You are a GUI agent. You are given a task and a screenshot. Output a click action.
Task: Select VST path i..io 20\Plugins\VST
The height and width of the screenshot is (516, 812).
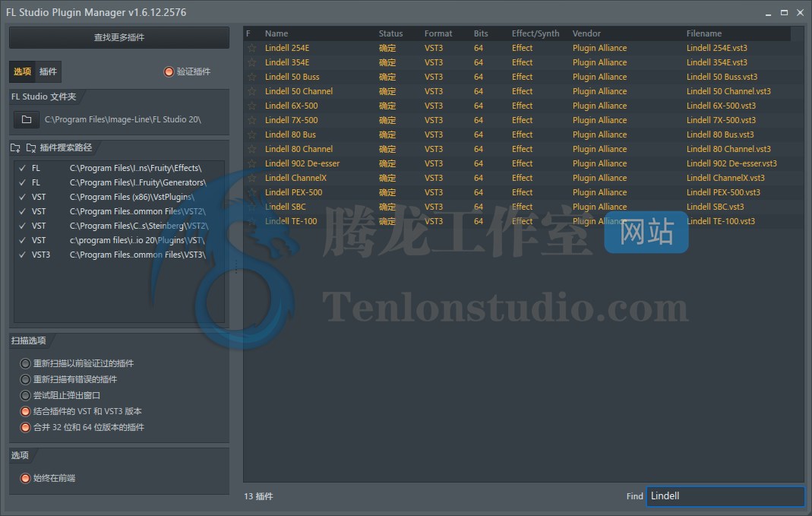[137, 240]
